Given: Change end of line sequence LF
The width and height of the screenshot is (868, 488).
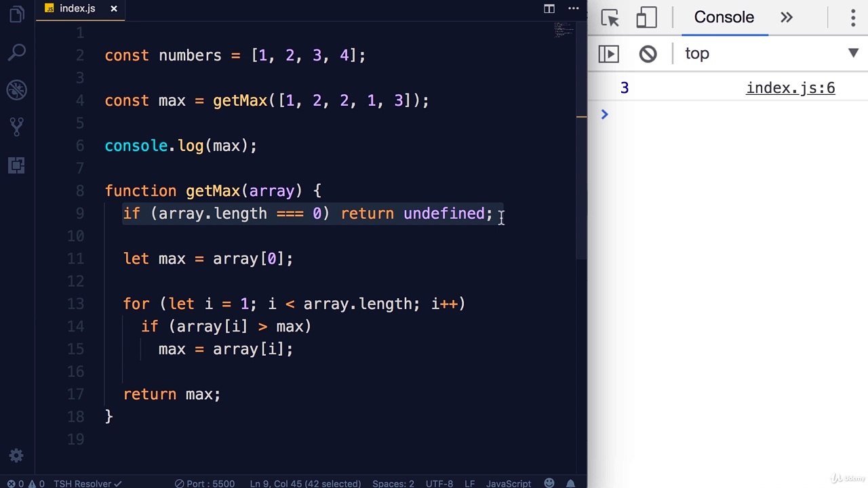Looking at the screenshot, I should click(x=469, y=483).
